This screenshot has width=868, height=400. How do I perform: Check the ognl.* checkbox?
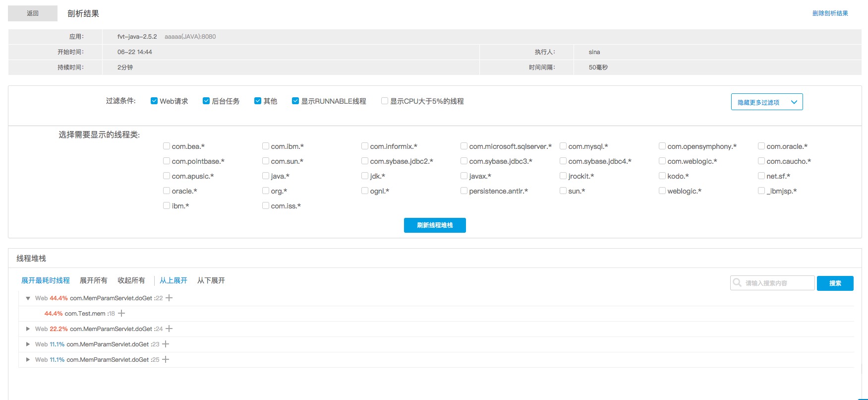coord(365,191)
